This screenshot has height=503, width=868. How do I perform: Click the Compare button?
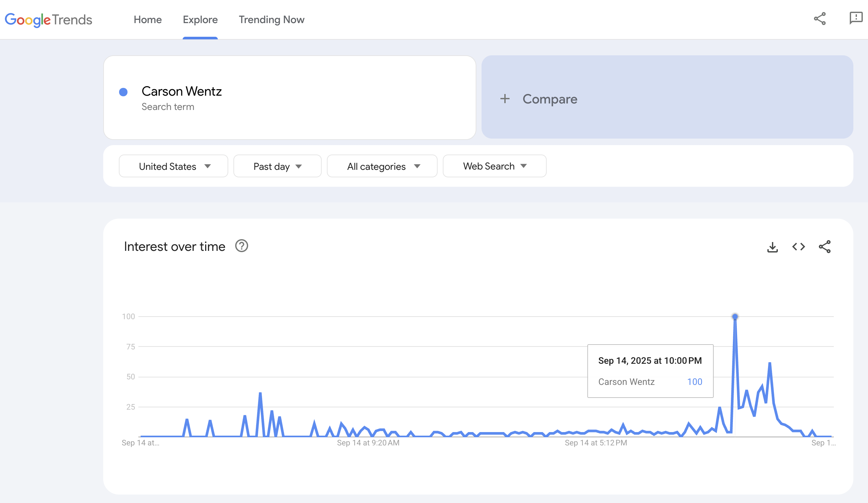(x=549, y=99)
